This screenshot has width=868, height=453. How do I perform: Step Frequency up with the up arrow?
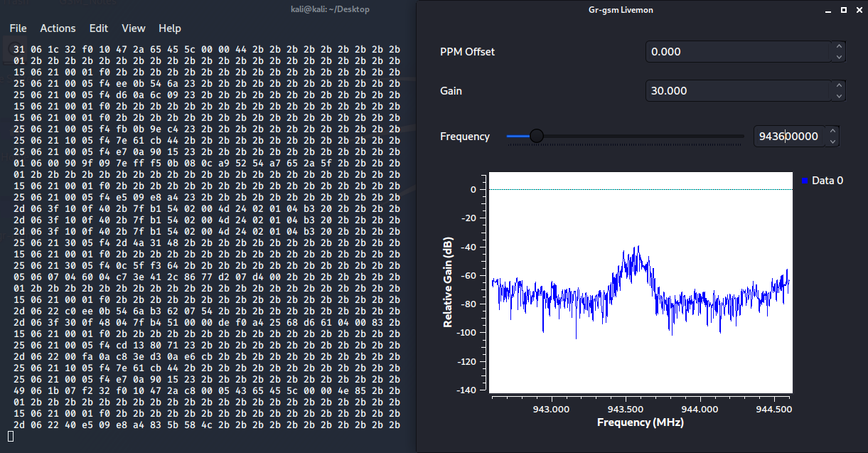tap(832, 131)
